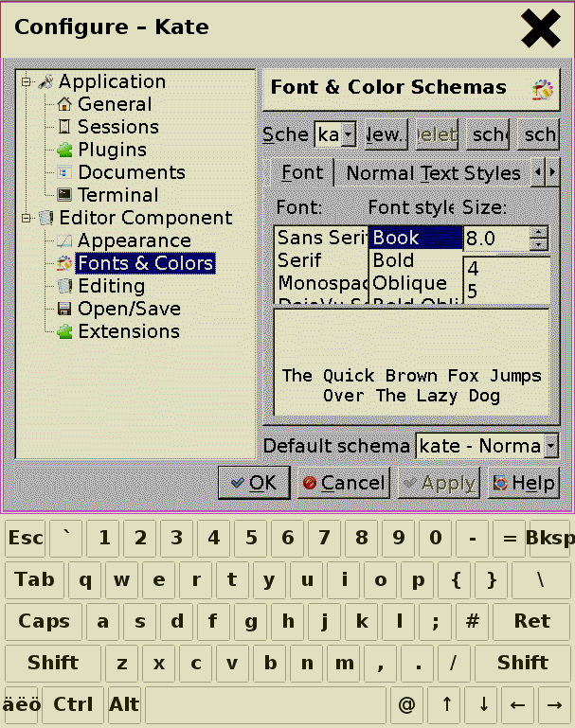Click the Editing icon in tree
575x728 pixels.
coord(64,286)
